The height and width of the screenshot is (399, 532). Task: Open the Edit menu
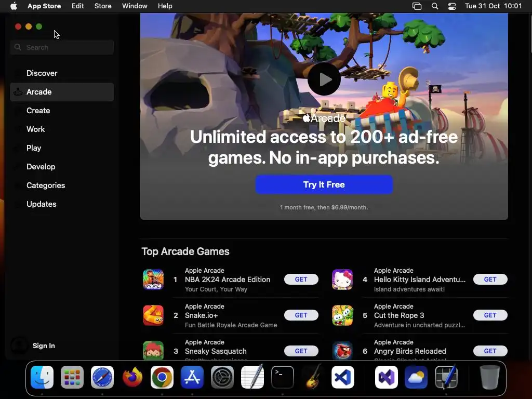click(78, 6)
